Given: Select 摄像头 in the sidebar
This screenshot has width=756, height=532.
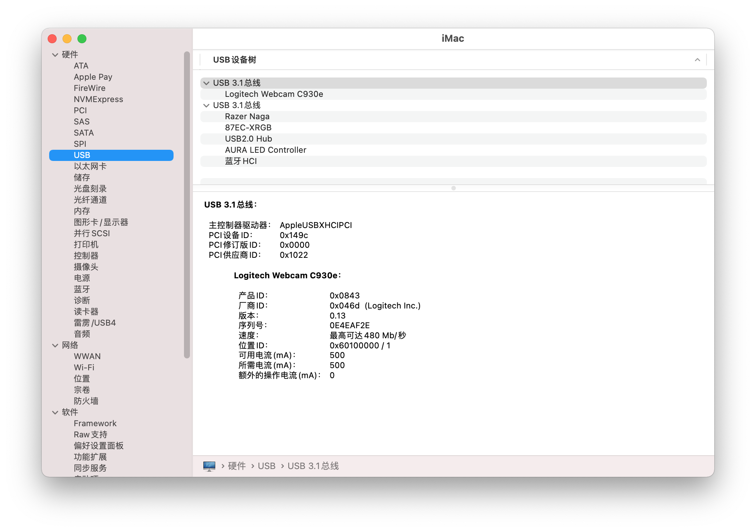Looking at the screenshot, I should coord(86,267).
